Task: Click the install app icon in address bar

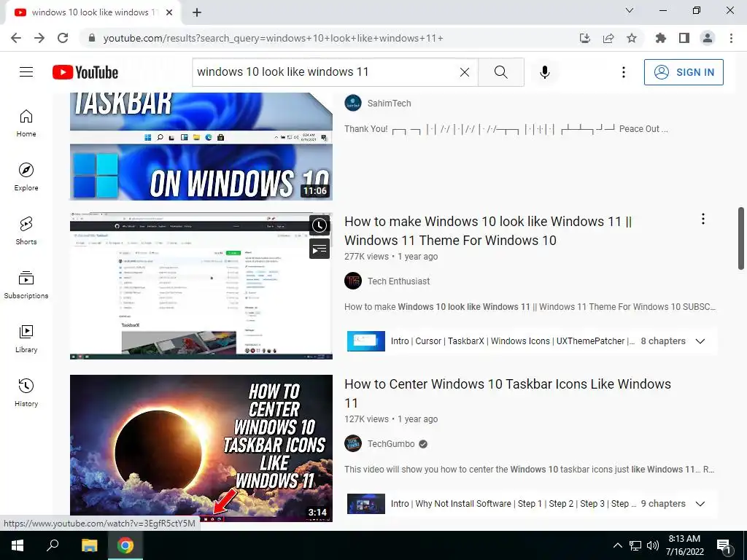Action: click(585, 38)
